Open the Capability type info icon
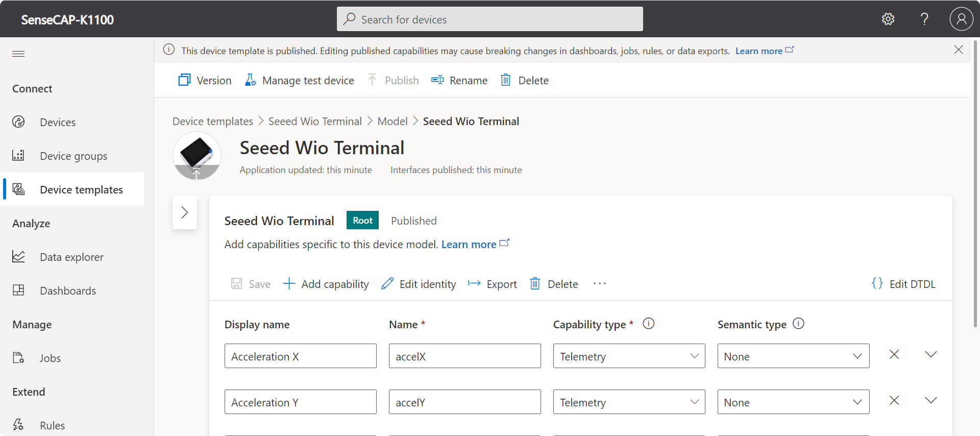Viewport: 980px width, 436px height. (x=649, y=324)
